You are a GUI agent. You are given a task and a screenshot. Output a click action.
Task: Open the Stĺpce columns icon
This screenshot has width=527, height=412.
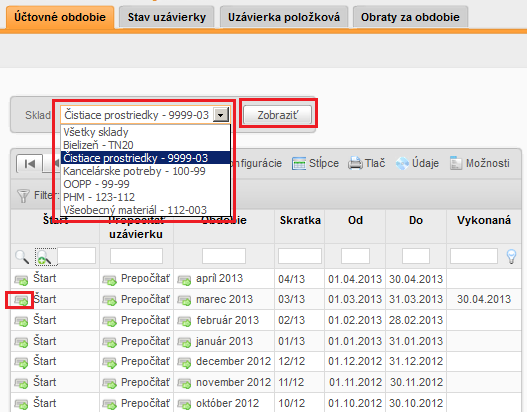299,164
